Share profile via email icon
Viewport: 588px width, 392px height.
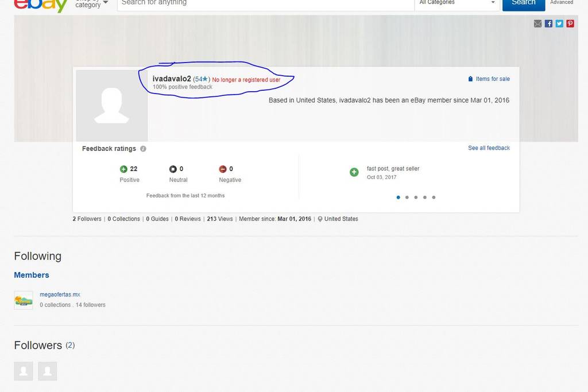(x=537, y=24)
